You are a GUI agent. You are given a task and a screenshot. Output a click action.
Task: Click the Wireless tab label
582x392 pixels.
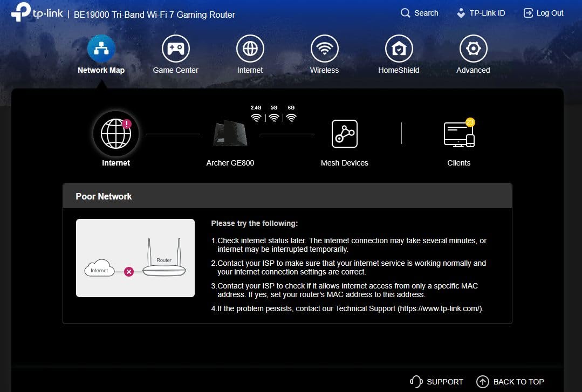[x=324, y=70]
